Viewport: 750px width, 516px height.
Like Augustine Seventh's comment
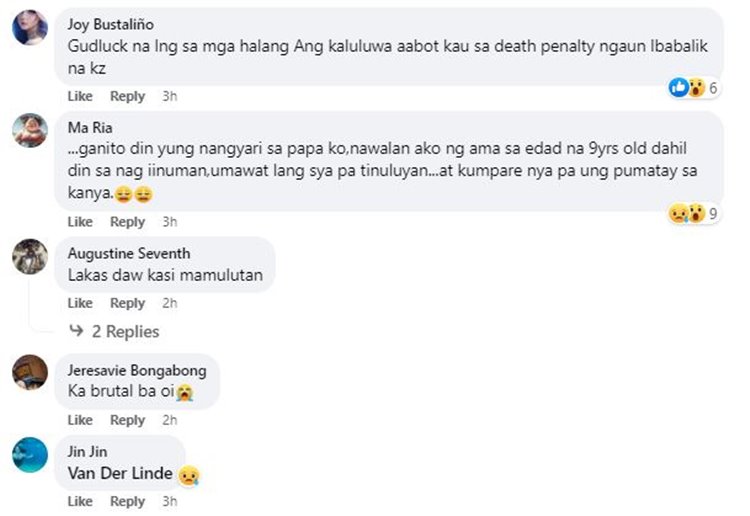[80, 303]
